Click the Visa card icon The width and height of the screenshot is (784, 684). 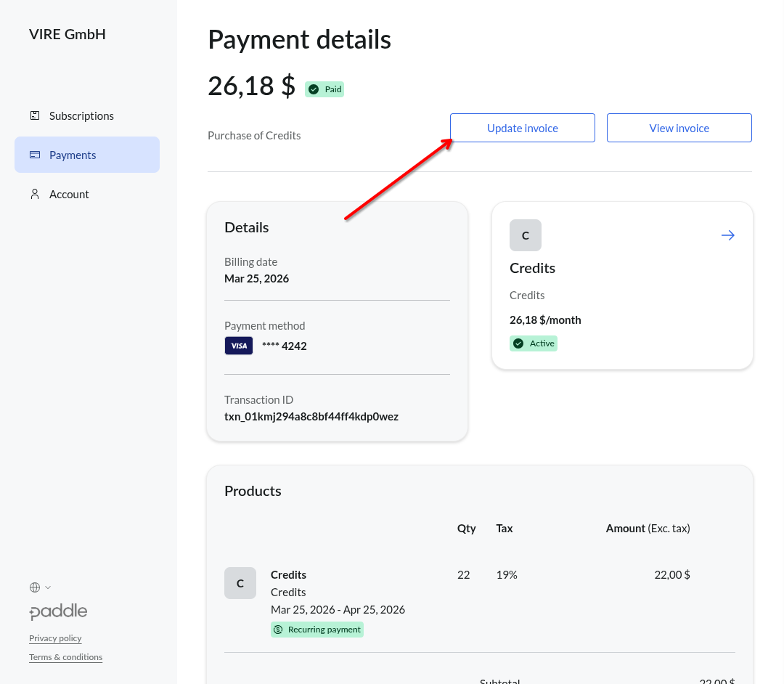point(239,346)
